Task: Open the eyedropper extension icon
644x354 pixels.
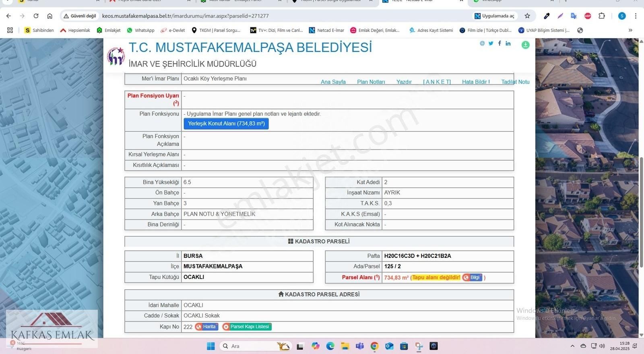Action: 547,16
